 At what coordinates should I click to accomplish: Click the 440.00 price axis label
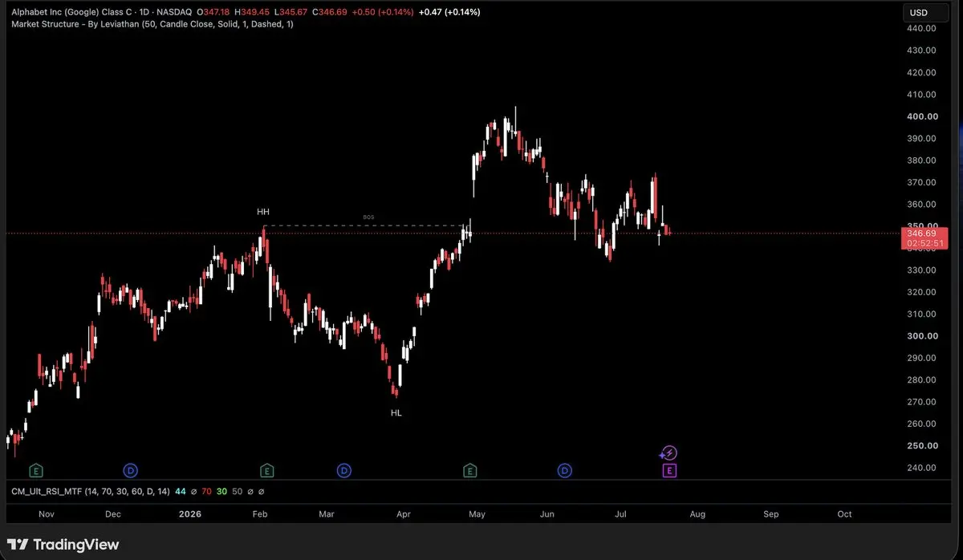(921, 28)
